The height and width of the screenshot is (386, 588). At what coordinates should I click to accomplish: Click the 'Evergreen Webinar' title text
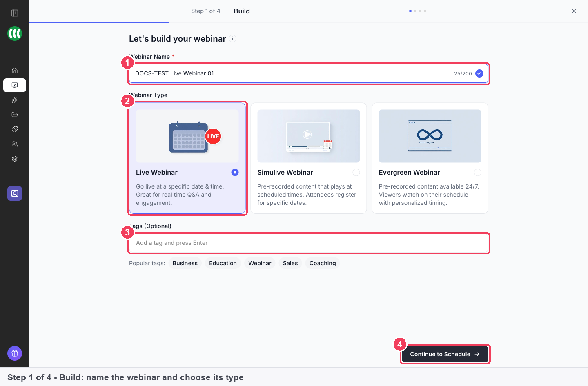(409, 173)
